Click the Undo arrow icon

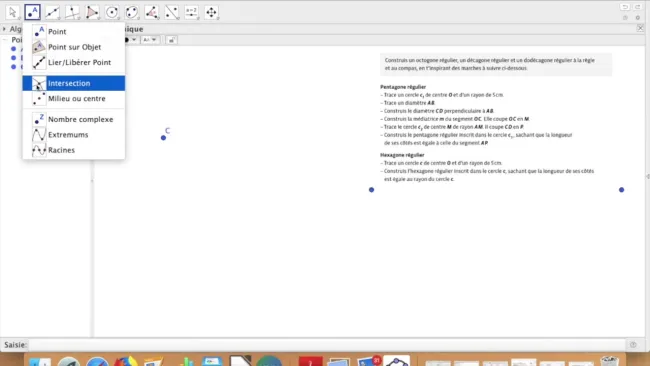pyautogui.click(x=625, y=7)
